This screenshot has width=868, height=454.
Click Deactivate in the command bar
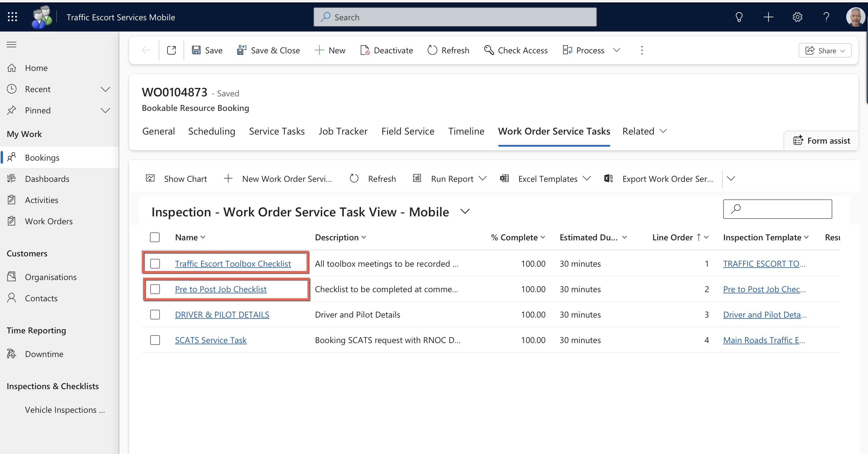pos(386,50)
